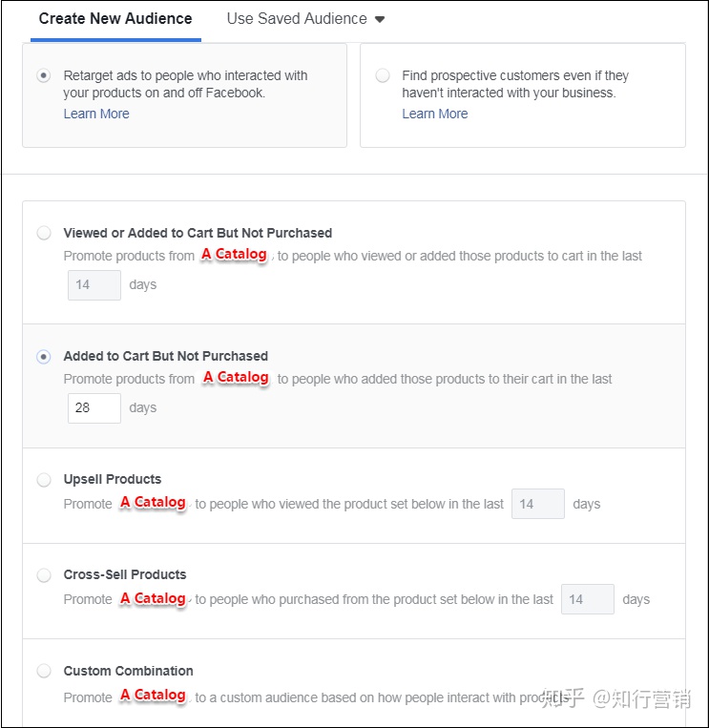
Task: Select the Upsell Products radio option
Action: (x=44, y=480)
